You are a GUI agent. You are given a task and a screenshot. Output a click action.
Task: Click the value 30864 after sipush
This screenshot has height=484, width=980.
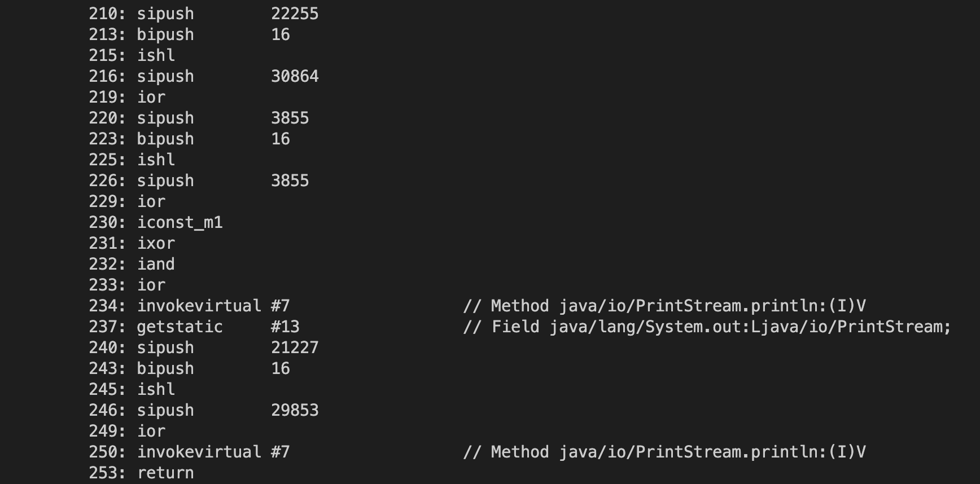295,76
